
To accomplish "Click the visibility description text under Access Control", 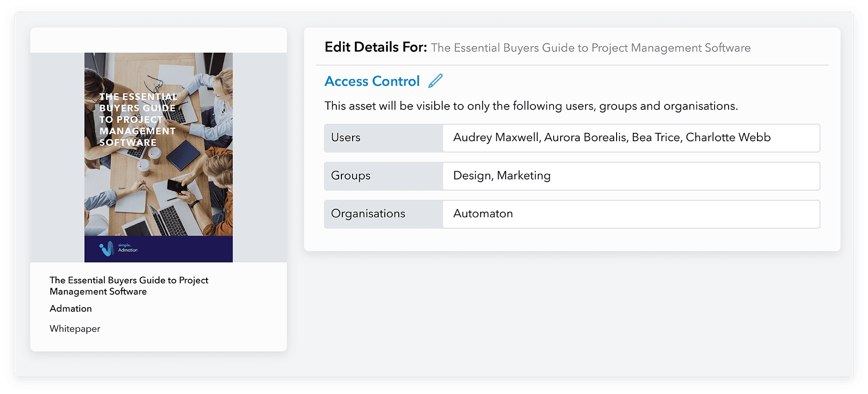I will pyautogui.click(x=531, y=106).
